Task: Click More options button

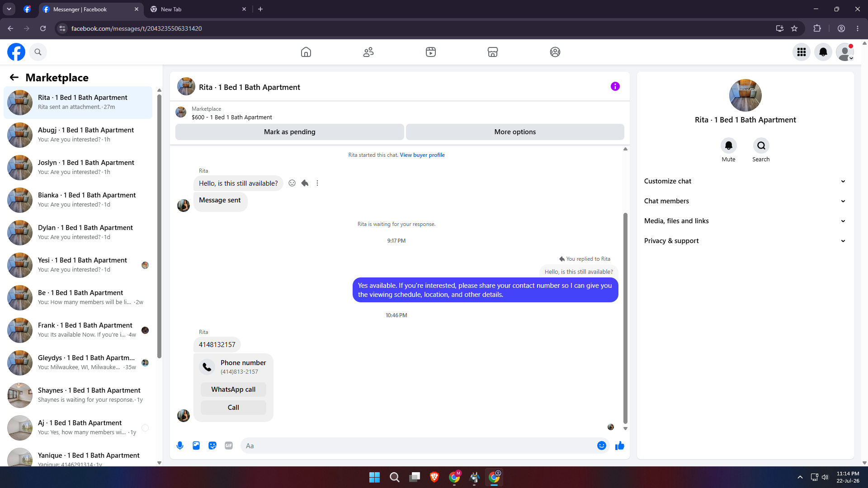Action: pyautogui.click(x=515, y=132)
